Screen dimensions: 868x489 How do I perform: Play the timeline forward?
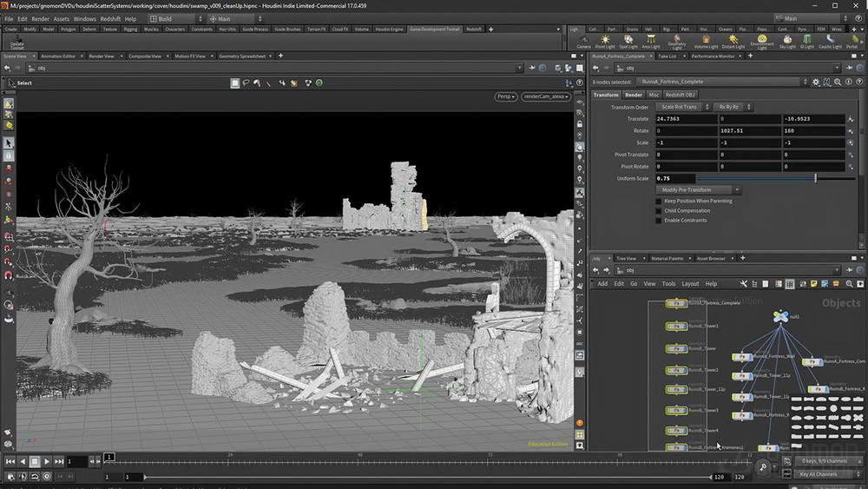pos(47,460)
